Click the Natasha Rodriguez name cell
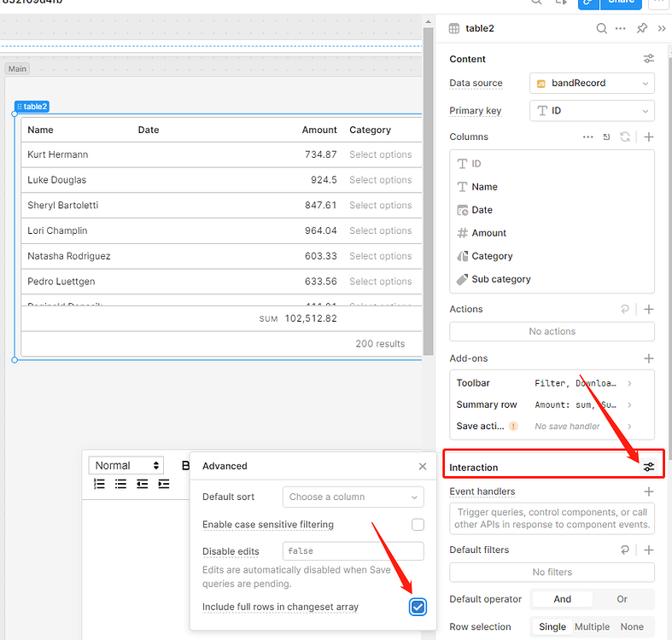 click(69, 256)
